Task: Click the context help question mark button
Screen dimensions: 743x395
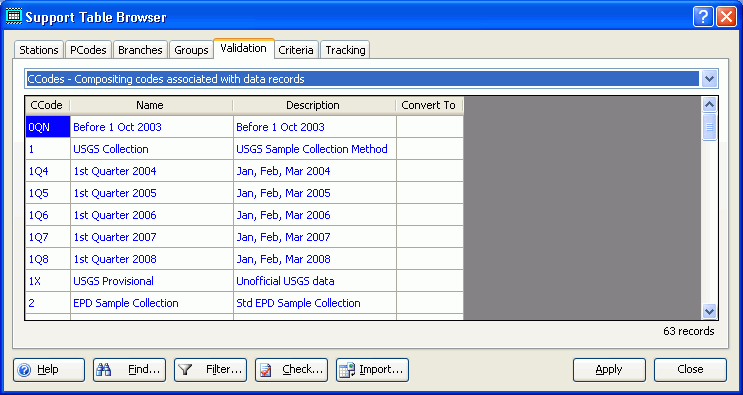Action: 703,18
